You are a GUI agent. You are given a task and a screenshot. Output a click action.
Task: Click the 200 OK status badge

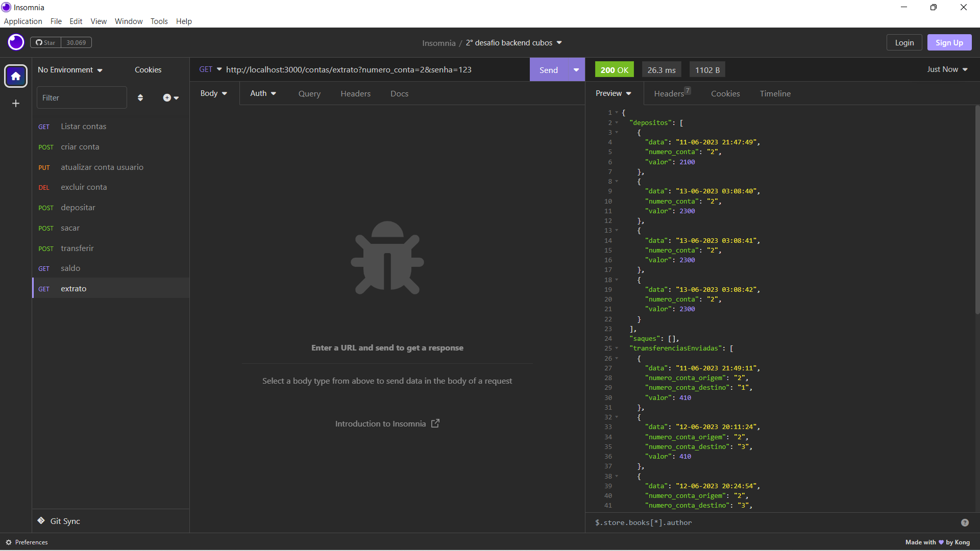pyautogui.click(x=614, y=69)
